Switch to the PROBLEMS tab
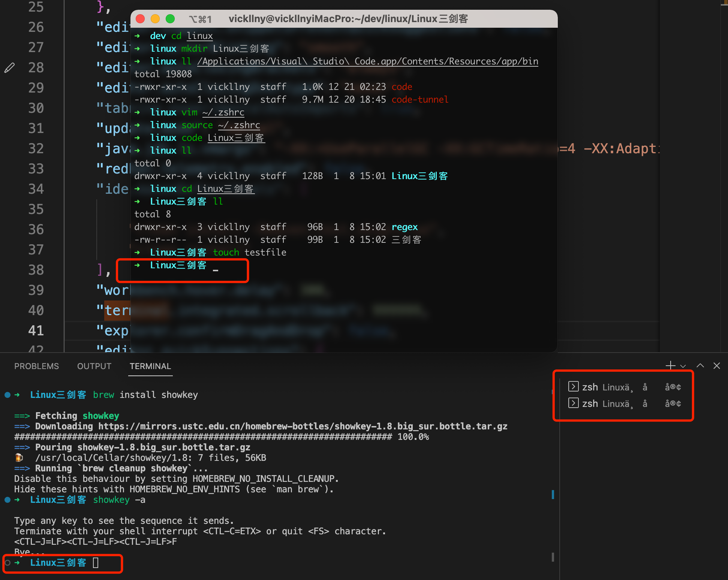Screen dimensions: 728x580 [x=36, y=366]
